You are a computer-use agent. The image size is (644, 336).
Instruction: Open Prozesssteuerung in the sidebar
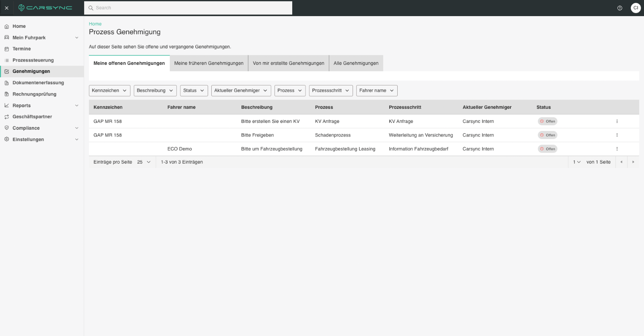click(42, 60)
